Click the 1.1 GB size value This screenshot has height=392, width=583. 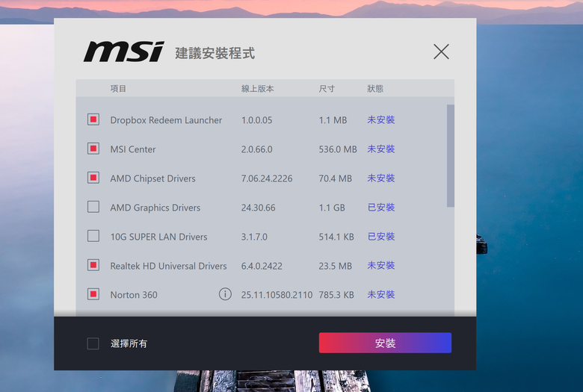click(332, 208)
